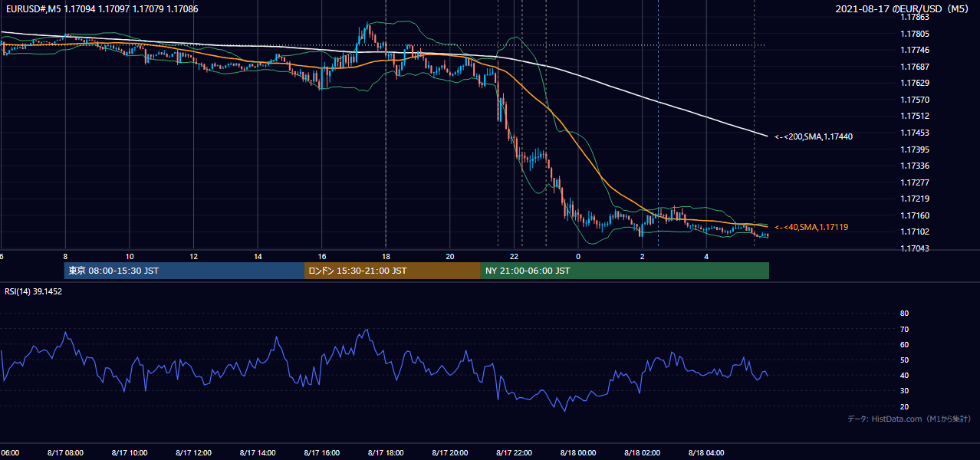The image size is (980, 460).
Task: Click the 40 SMA 1.17119 line label
Action: click(x=811, y=227)
